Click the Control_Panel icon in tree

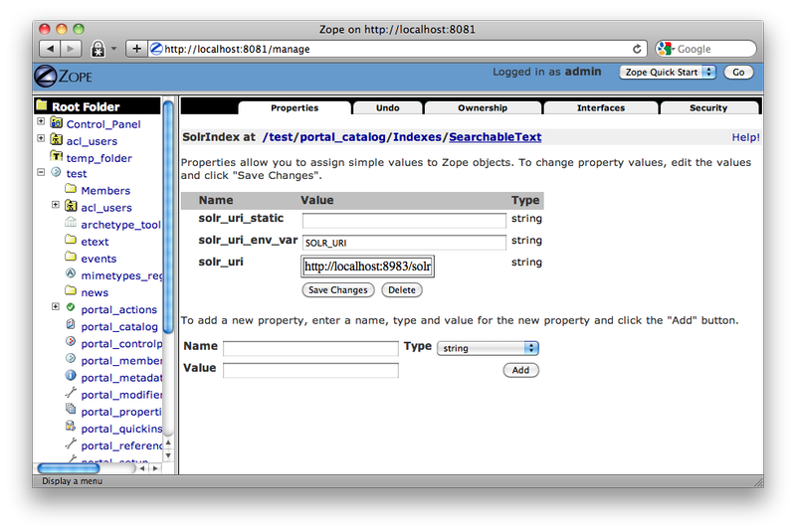(x=57, y=123)
